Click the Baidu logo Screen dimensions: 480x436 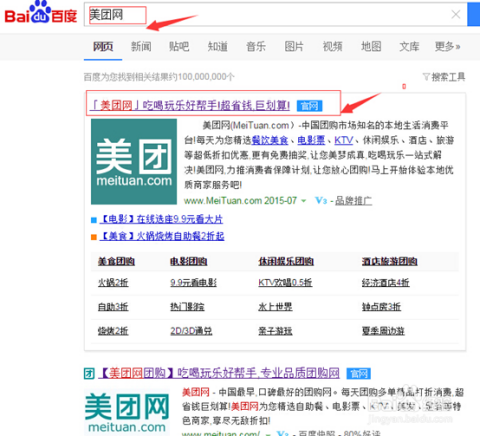coord(40,13)
